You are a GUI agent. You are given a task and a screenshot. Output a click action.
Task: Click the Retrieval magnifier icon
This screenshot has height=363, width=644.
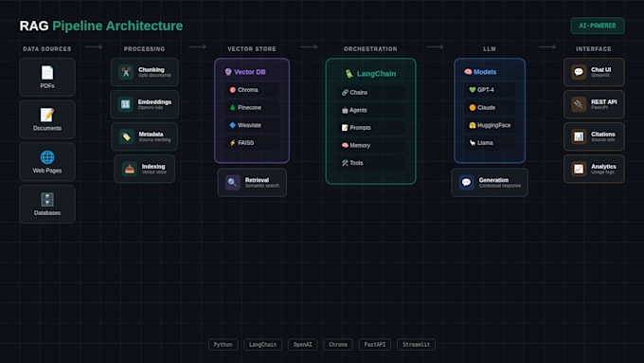232,183
